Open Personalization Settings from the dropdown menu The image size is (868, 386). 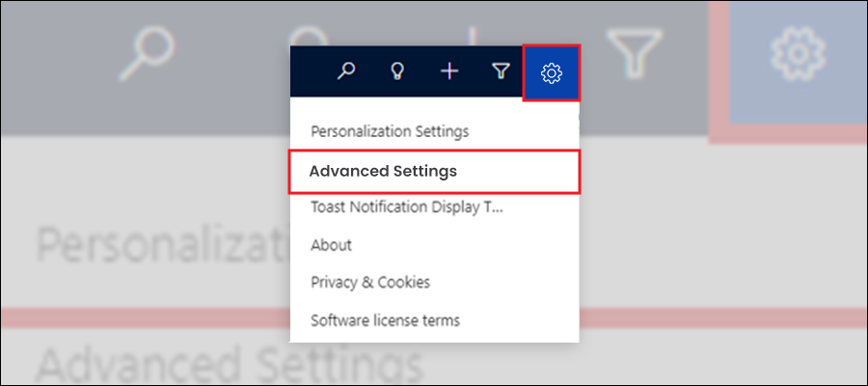click(x=390, y=132)
